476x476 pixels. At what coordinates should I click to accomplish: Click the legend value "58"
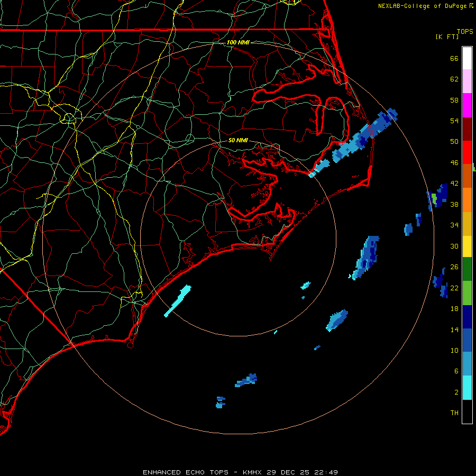(x=454, y=100)
